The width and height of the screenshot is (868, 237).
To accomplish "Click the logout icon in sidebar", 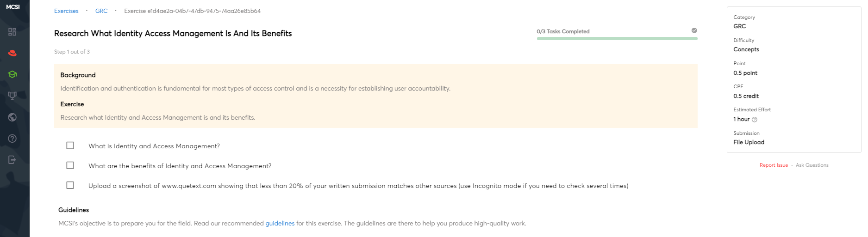I will 12,160.
